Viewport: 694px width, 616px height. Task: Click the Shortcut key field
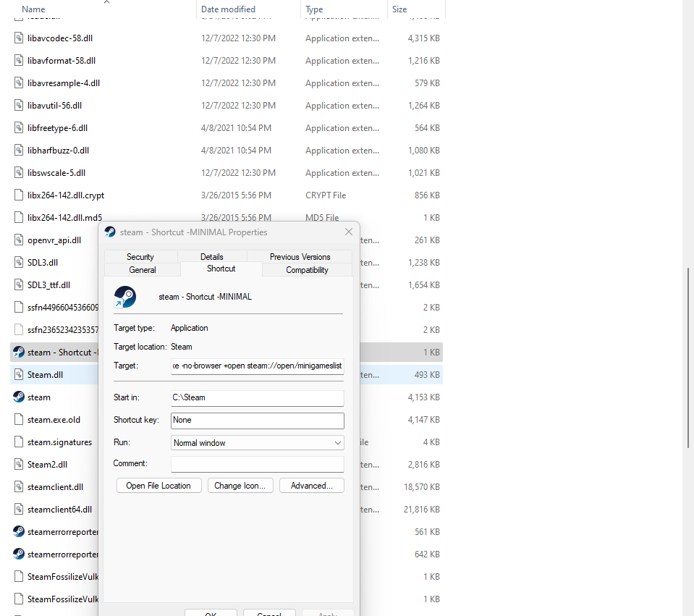point(257,421)
